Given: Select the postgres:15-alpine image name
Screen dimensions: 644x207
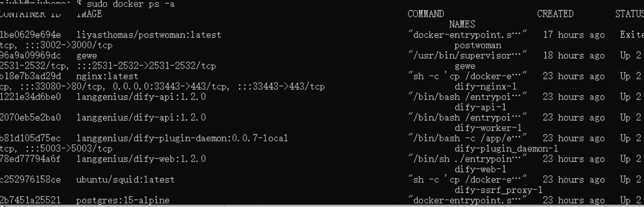Looking at the screenshot, I should 123,200.
